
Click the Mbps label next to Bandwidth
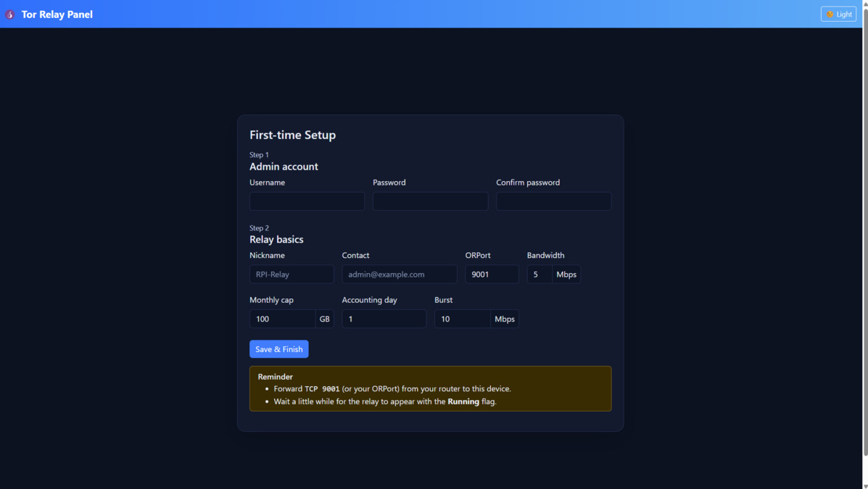(566, 274)
